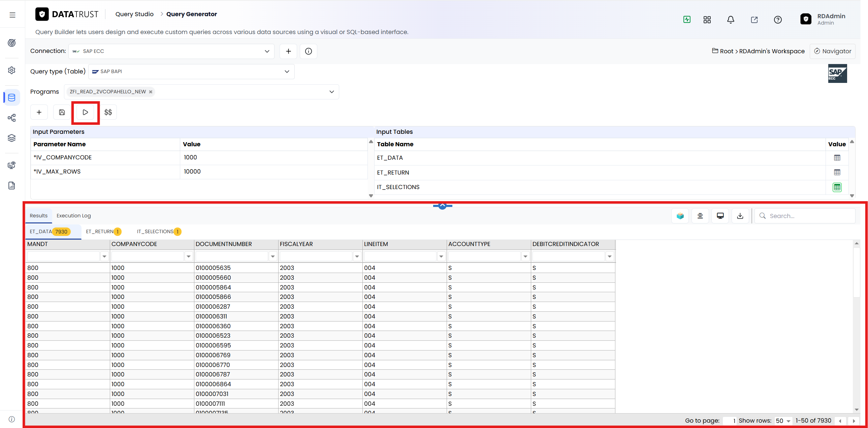
Task: Save the query with the disk icon
Action: click(x=62, y=112)
